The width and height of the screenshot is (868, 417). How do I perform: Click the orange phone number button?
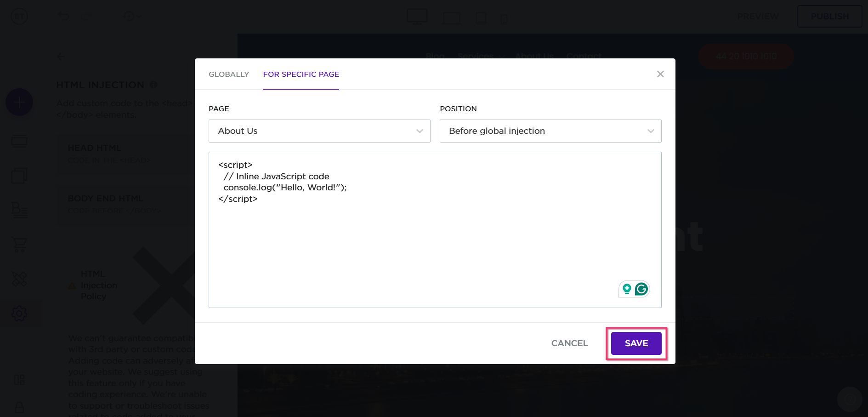tap(746, 57)
